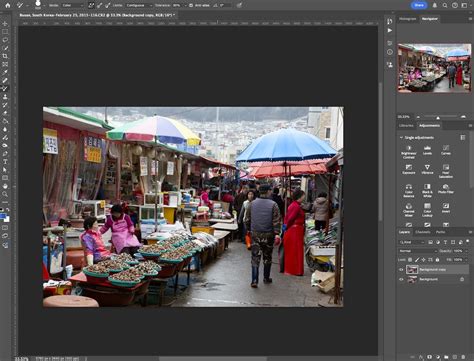Select the Eyedropper tool
474x361 pixels.
click(x=5, y=72)
